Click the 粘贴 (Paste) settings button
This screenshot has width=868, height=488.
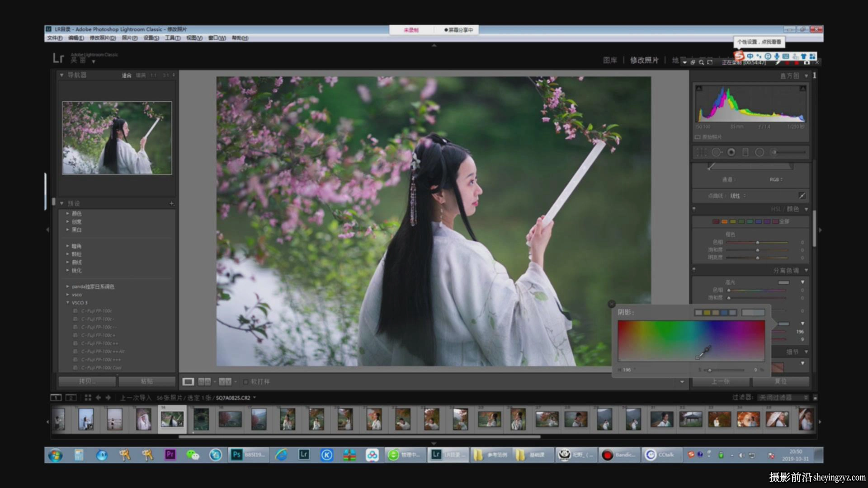click(x=146, y=381)
